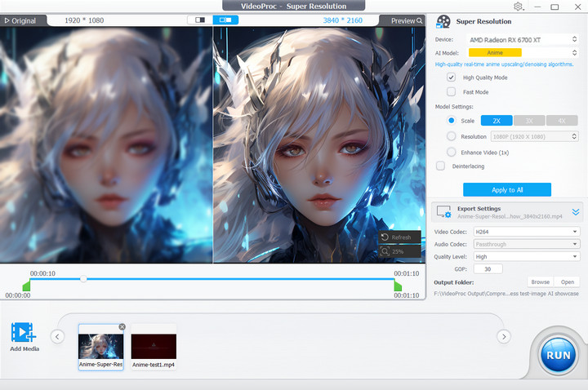Viewport: 588px width, 390px height.
Task: Select side-by-side split view icon
Action: click(x=225, y=20)
